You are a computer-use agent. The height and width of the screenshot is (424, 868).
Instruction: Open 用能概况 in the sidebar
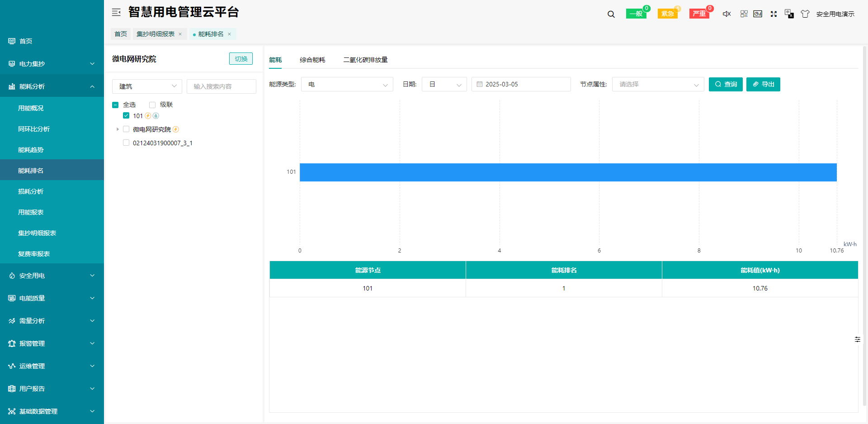pos(52,108)
